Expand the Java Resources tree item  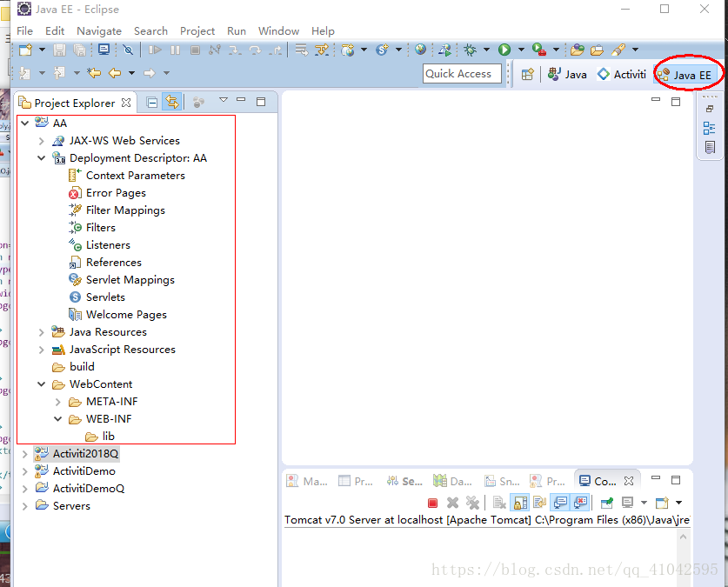41,331
